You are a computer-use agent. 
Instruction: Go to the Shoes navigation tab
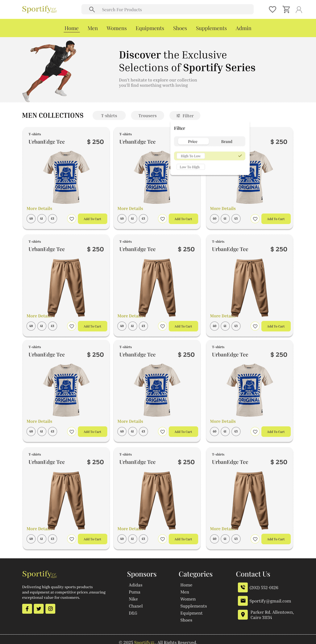point(180,28)
